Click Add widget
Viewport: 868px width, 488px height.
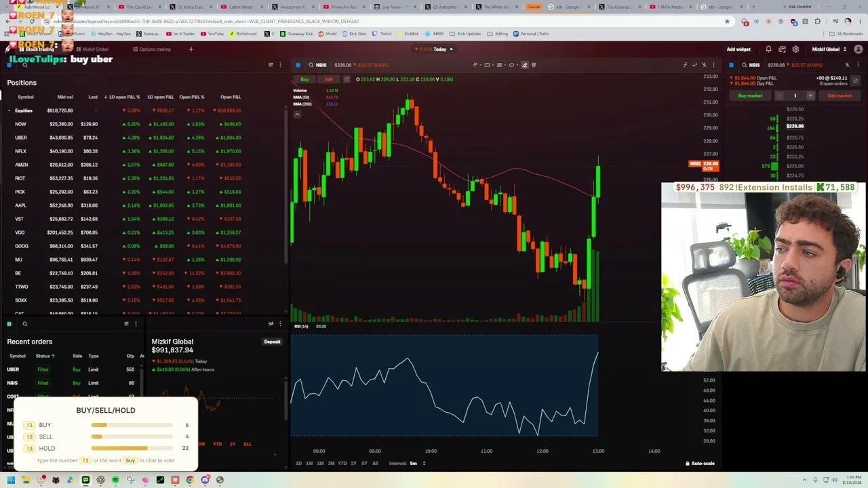click(738, 49)
